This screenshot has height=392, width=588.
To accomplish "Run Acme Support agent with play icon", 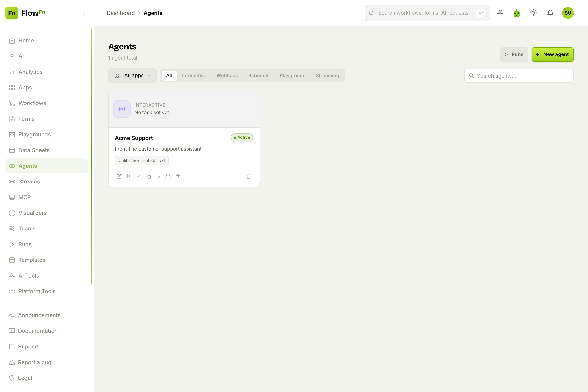I will 129,176.
